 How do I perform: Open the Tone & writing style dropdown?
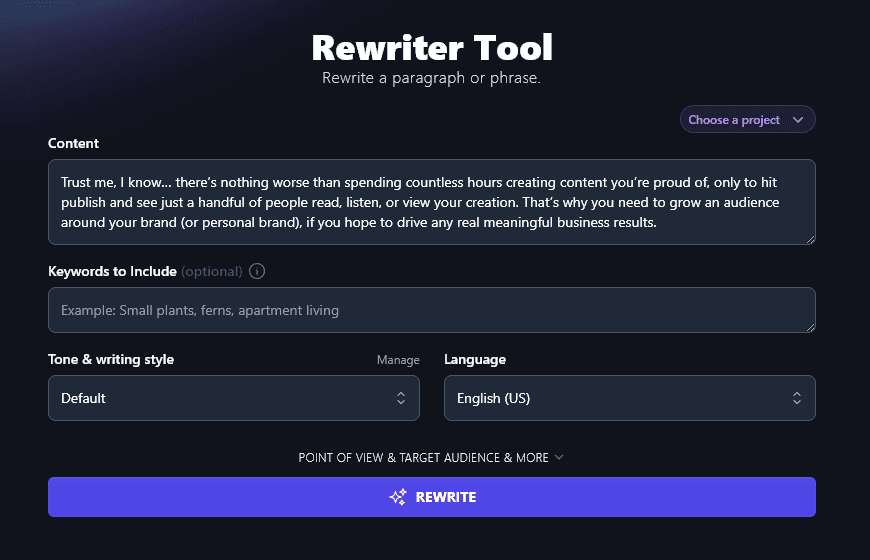233,398
